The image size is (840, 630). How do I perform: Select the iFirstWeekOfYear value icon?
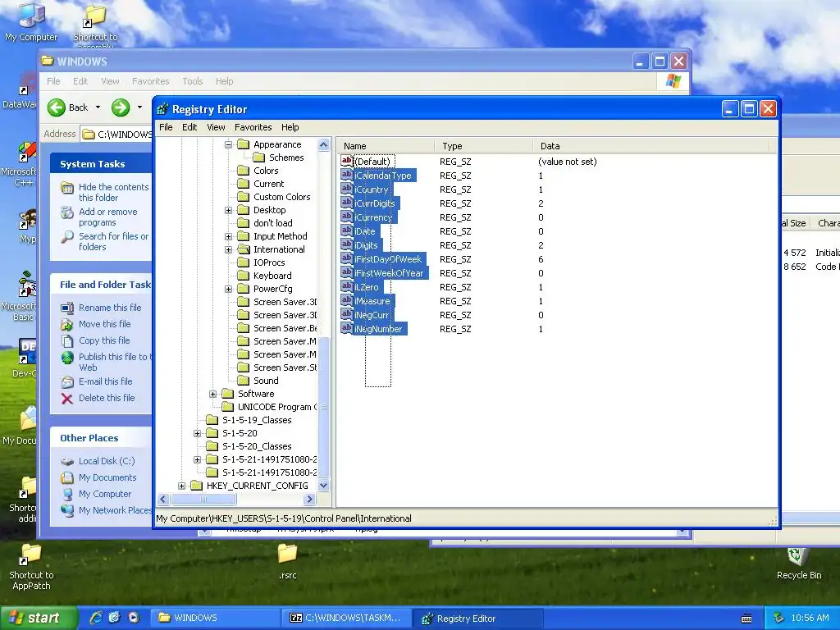[x=347, y=272]
